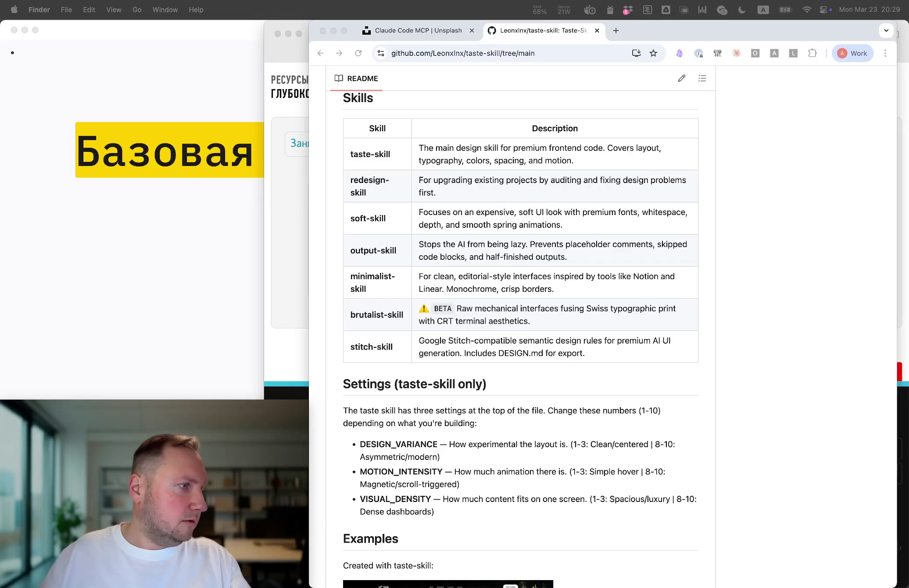Open site information icon in address bar
The image size is (909, 588).
(x=381, y=53)
